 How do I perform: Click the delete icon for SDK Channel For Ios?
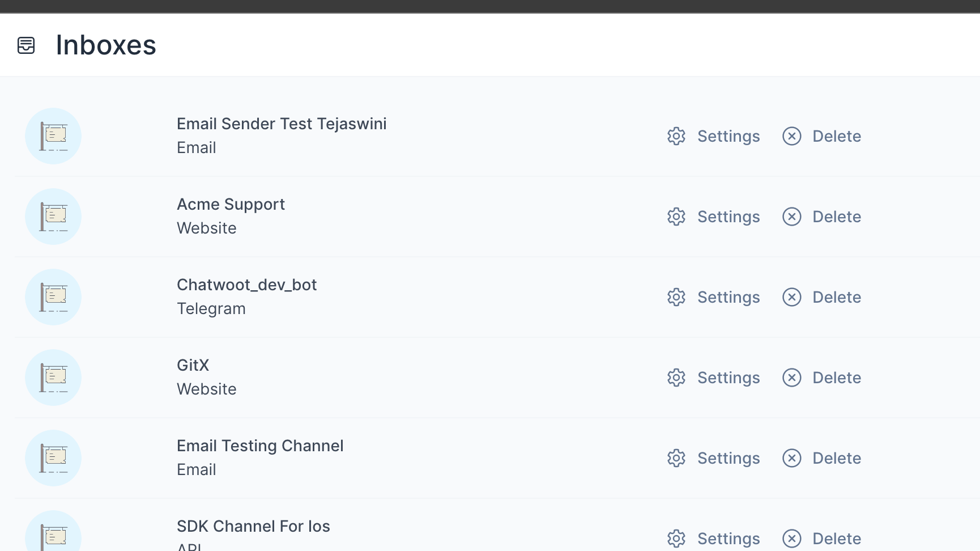pyautogui.click(x=792, y=539)
